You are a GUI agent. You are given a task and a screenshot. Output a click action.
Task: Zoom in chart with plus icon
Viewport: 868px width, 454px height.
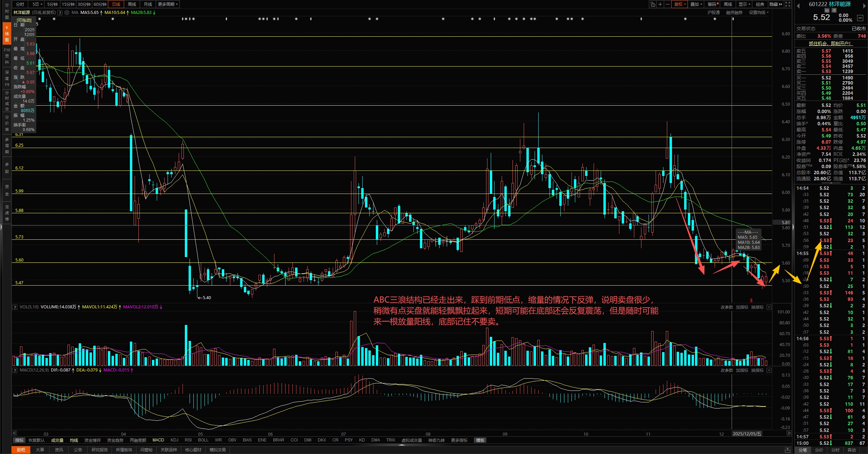pos(660,4)
